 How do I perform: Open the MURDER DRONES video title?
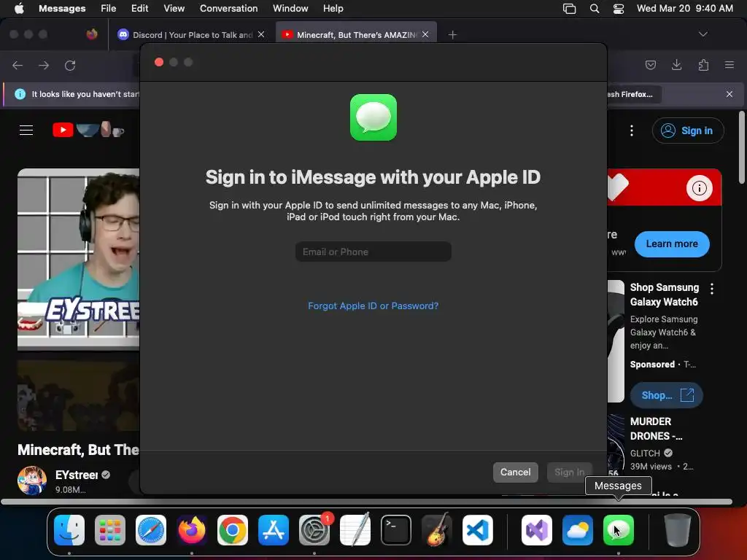pos(656,429)
